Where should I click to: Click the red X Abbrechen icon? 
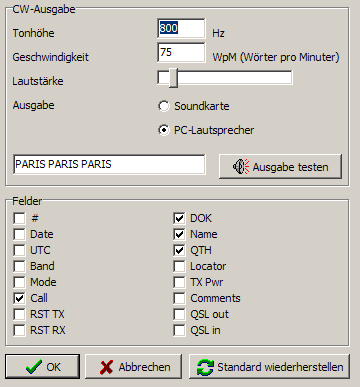[106, 367]
